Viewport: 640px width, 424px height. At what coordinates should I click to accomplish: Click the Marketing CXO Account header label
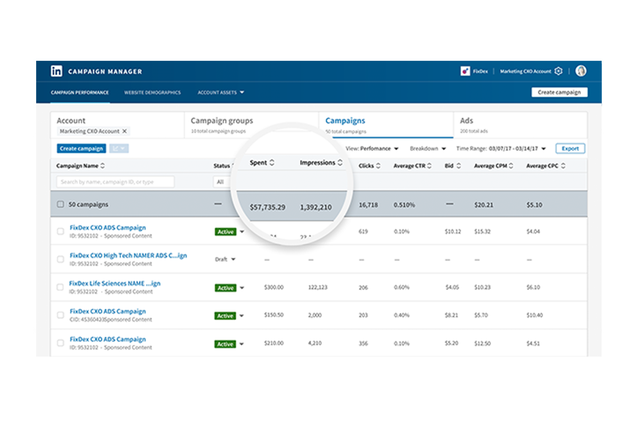[526, 71]
